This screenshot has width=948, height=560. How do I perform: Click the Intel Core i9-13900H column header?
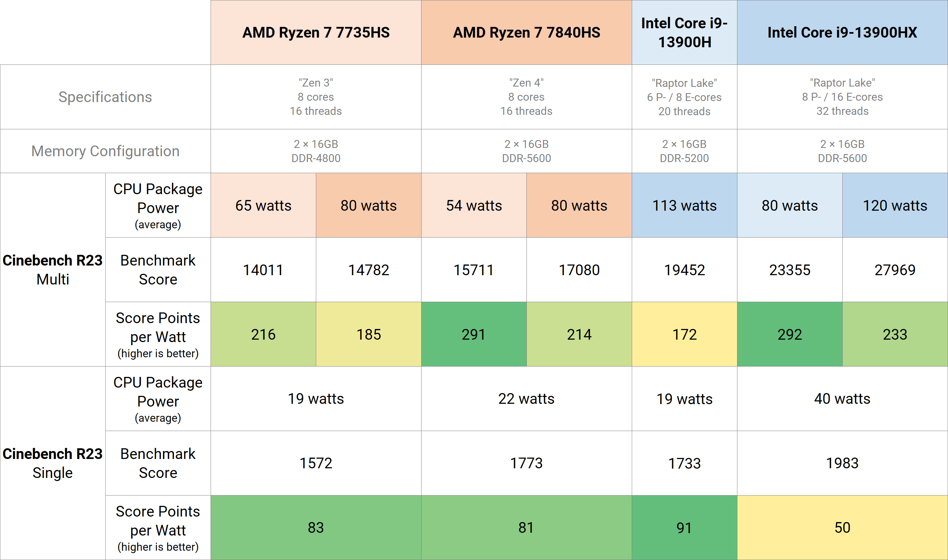[684, 32]
